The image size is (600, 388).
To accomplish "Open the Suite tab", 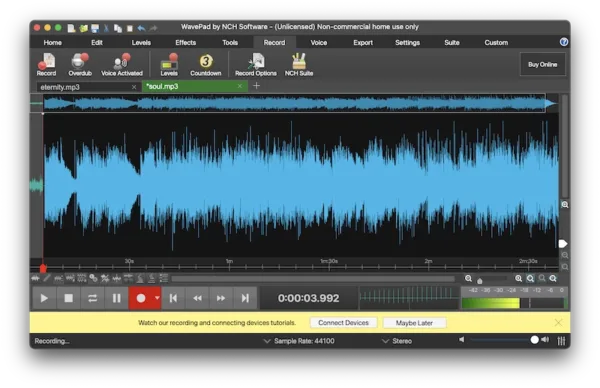I will coord(452,42).
